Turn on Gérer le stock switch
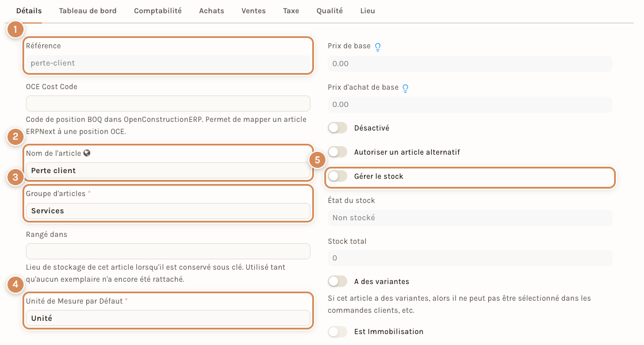The image size is (644, 345). tap(338, 176)
